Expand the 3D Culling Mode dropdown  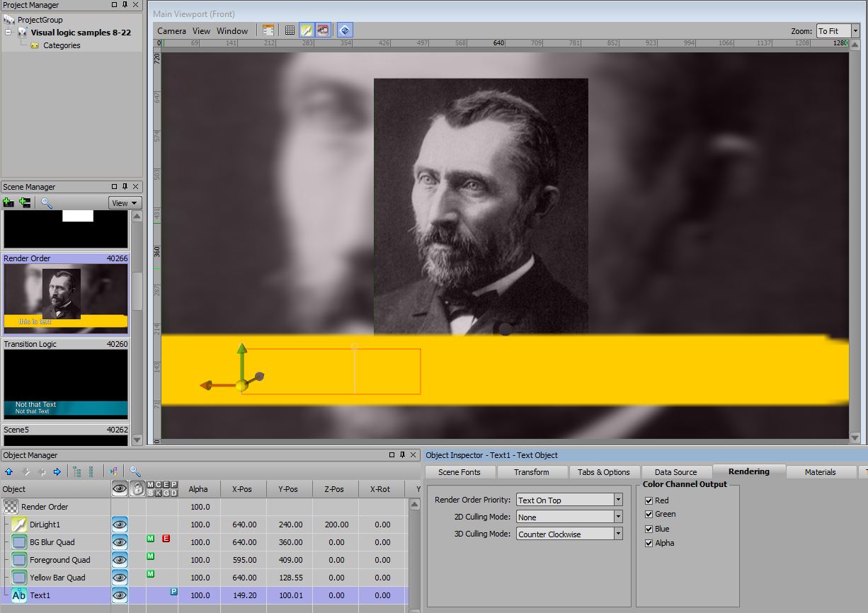point(617,534)
